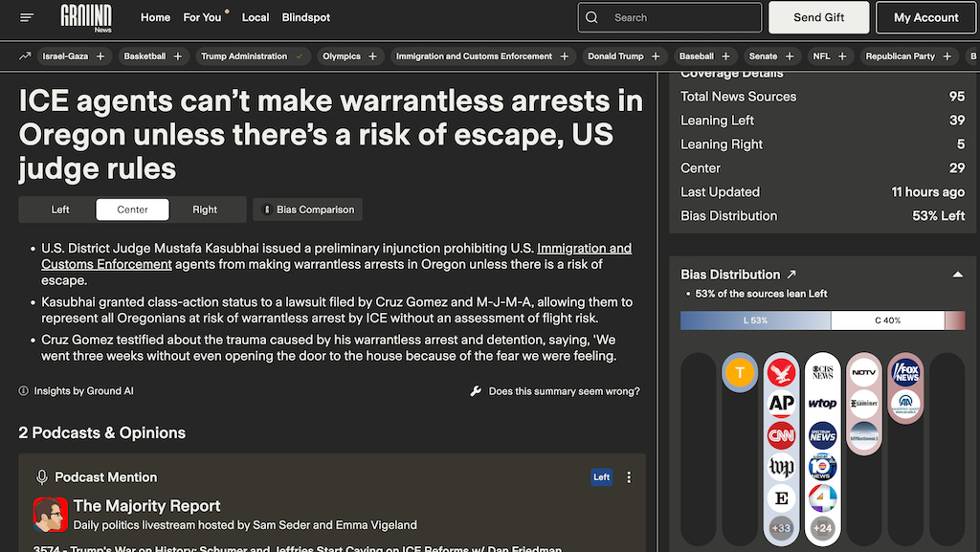Unfollow the Trump Administration topic
Viewport: 980px width, 552px height.
tap(300, 56)
